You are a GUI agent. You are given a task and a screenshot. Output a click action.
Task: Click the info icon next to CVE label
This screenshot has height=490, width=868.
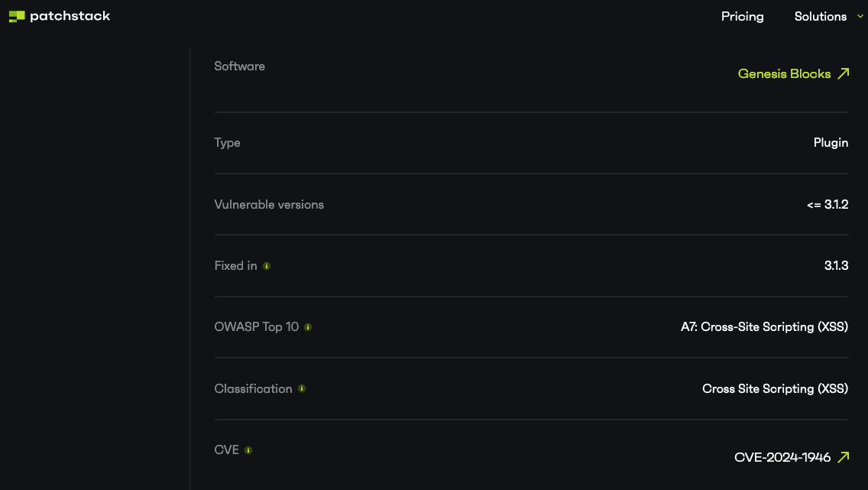[248, 450]
